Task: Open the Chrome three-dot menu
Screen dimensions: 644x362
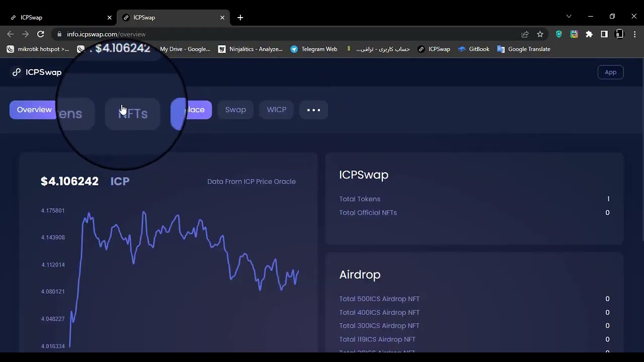Action: click(x=634, y=34)
